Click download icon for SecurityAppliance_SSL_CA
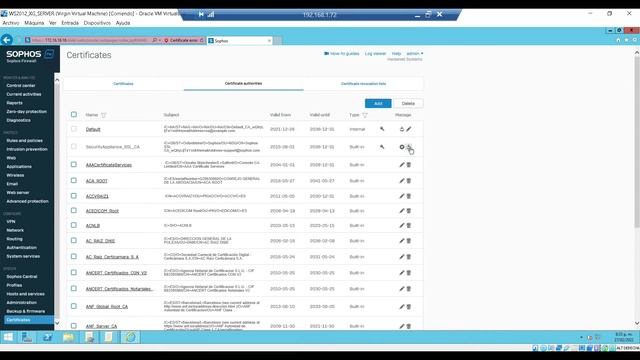640x360 pixels. coord(409,147)
